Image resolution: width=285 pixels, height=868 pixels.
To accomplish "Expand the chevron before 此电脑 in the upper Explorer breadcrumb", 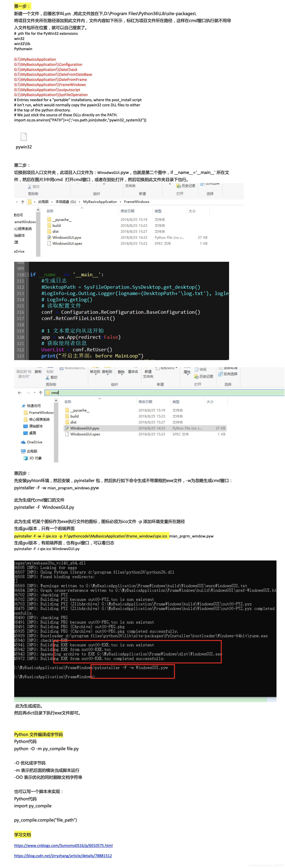I will (x=35, y=202).
